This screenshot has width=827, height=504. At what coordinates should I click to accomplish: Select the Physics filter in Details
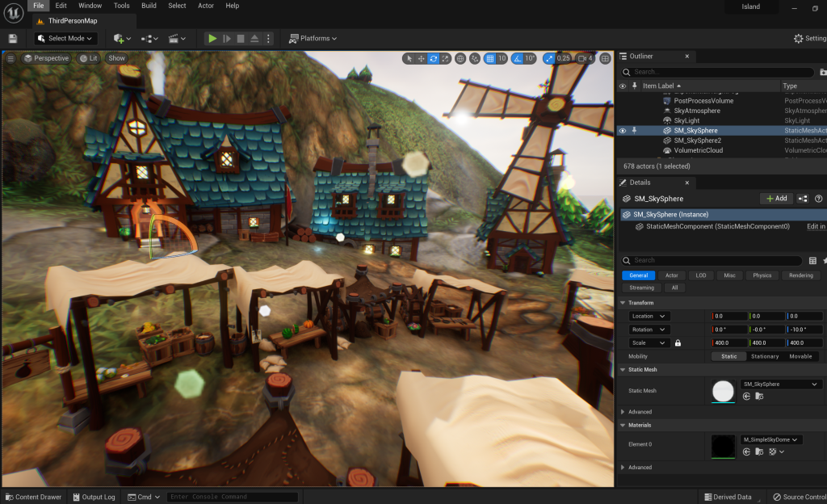(x=762, y=275)
